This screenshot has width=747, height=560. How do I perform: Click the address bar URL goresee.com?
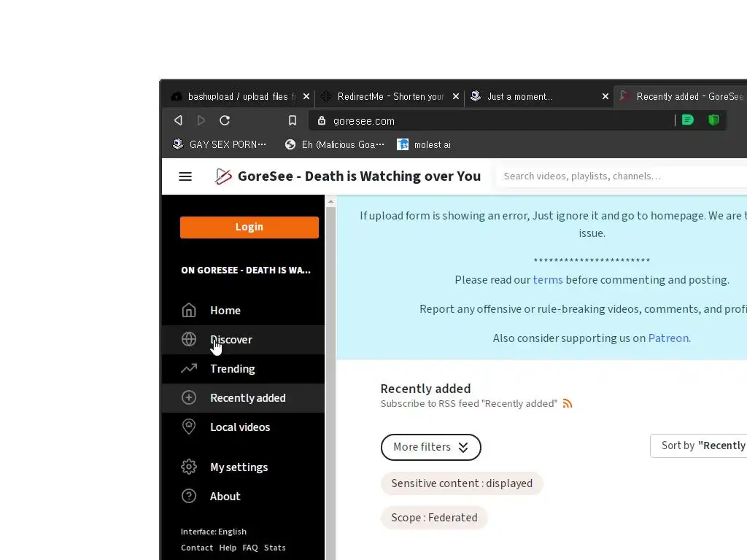364,121
